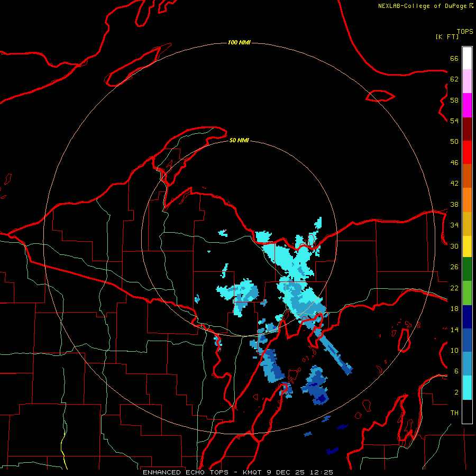The image size is (476, 476).
Task: Click the '46' legend value label
Action: pyautogui.click(x=454, y=163)
